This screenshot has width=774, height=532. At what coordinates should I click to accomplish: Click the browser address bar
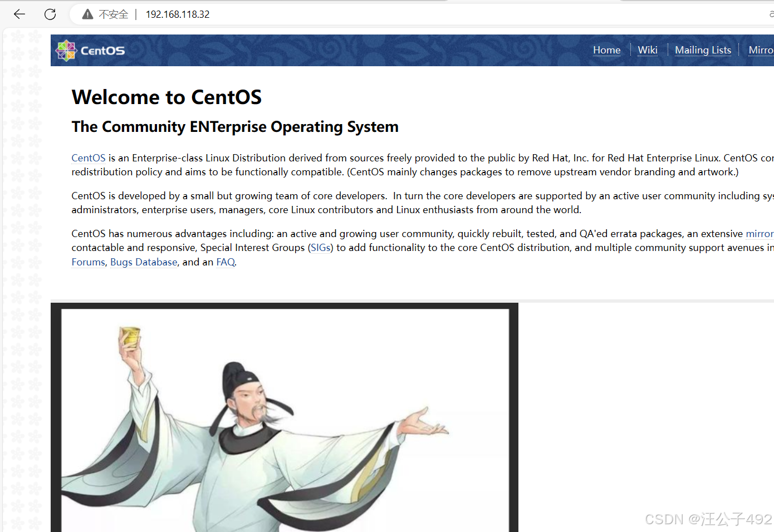334,14
